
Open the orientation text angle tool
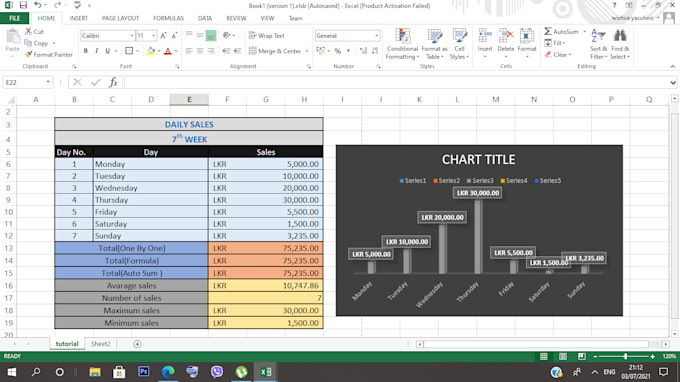click(x=226, y=36)
